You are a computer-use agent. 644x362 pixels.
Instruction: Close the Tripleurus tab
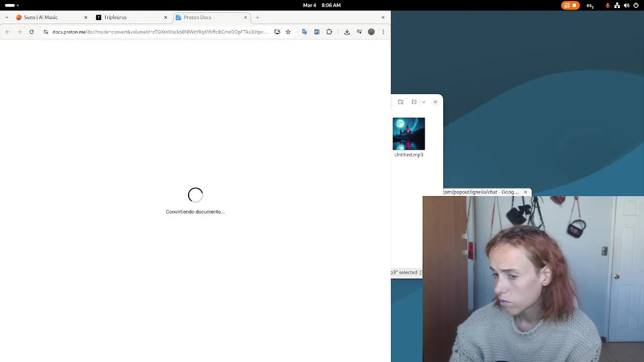166,17
